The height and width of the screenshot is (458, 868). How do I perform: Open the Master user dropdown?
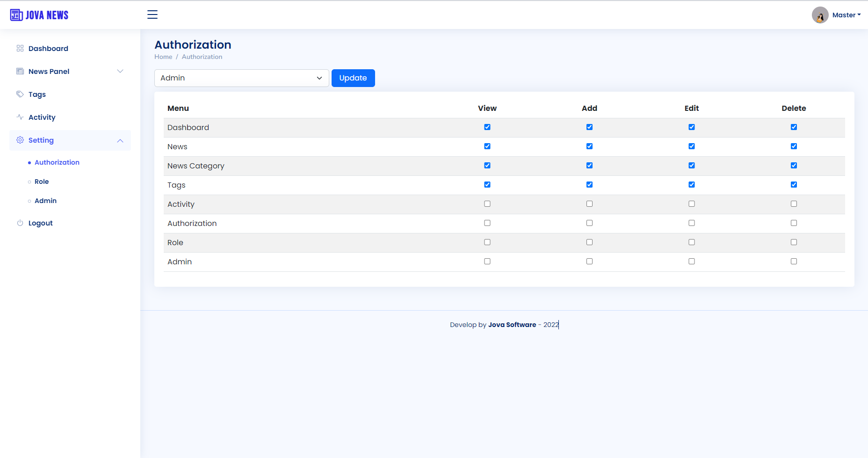pos(846,15)
